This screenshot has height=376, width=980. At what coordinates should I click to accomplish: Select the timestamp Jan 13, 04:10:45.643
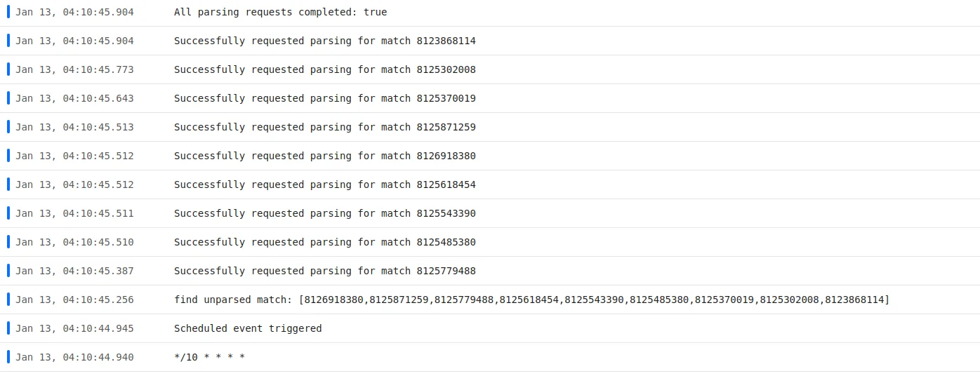tap(74, 98)
